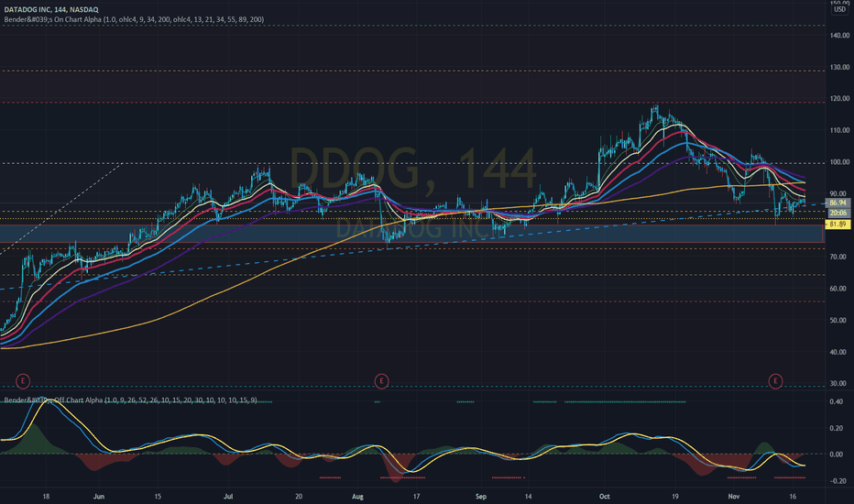The height and width of the screenshot is (504, 854).
Task: Click the 50.00 price axis label
Action: [x=839, y=320]
